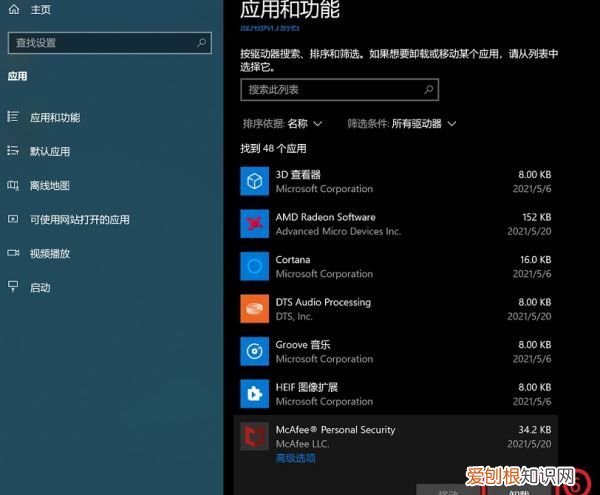600x495 pixels.
Task: Click the 查找设置 search magnifier icon
Action: pos(201,43)
